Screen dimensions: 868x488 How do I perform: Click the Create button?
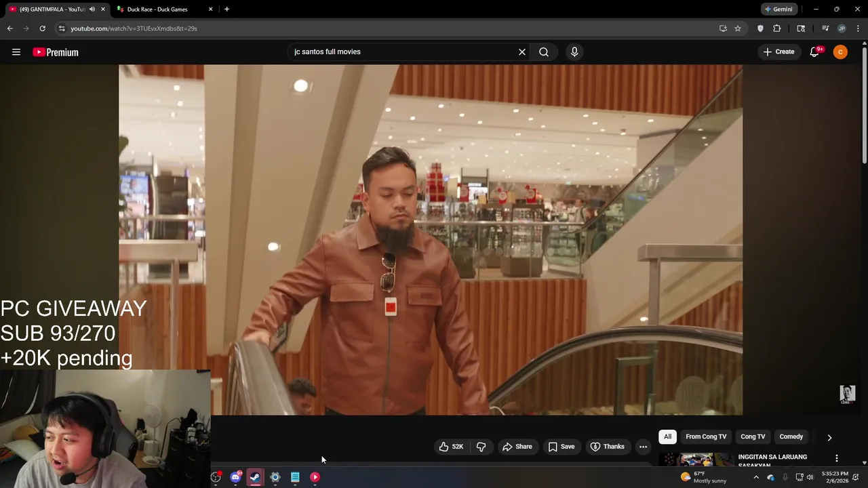778,52
